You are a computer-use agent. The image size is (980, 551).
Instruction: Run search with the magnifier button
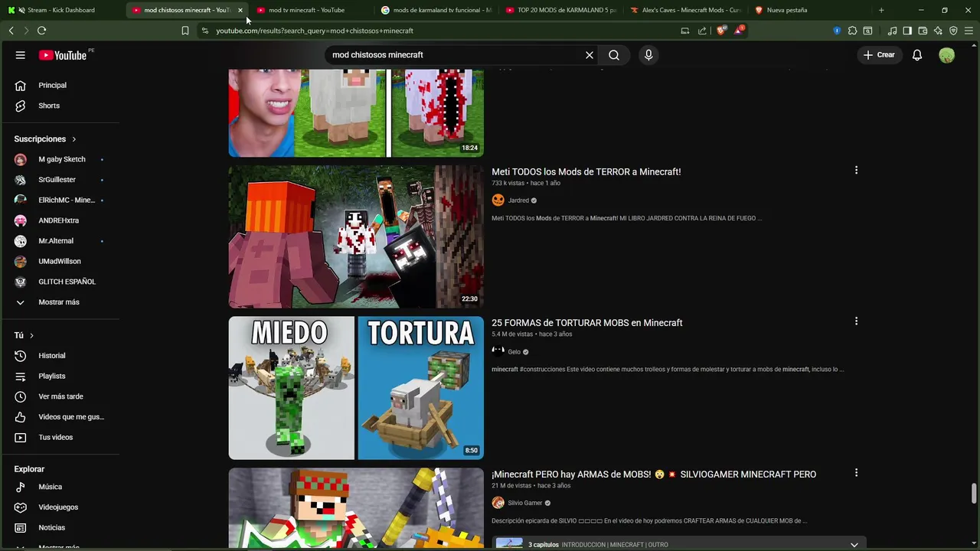tap(614, 55)
